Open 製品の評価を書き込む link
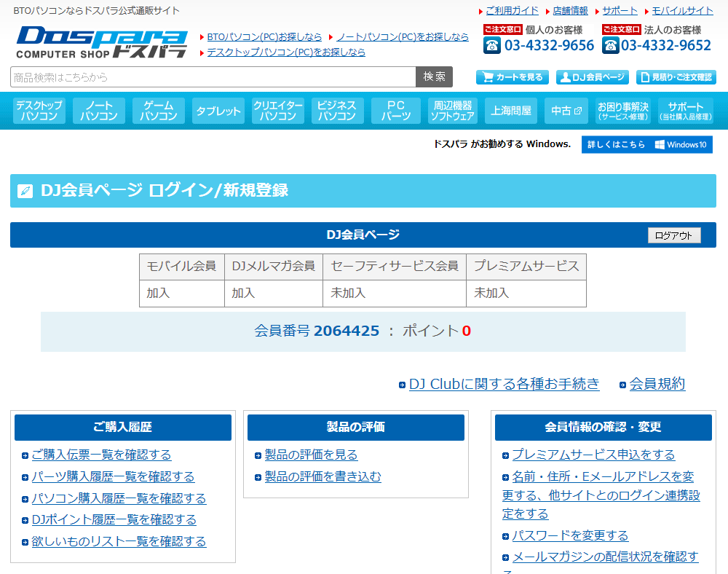Image resolution: width=728 pixels, height=574 pixels. click(323, 476)
